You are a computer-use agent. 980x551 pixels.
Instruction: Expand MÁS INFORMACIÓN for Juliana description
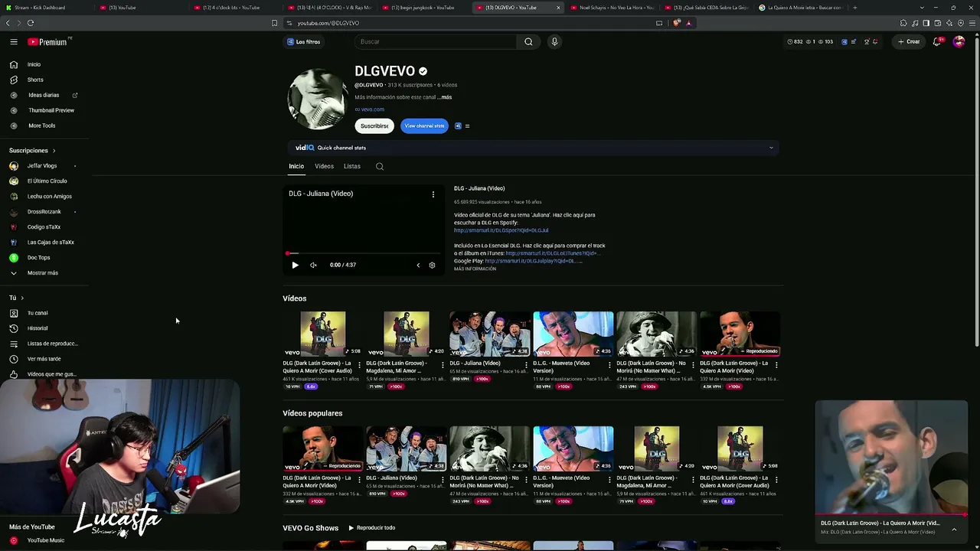tap(475, 269)
